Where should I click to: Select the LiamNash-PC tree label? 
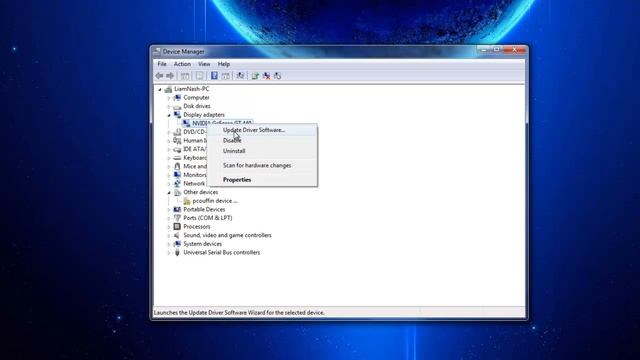pyautogui.click(x=191, y=89)
